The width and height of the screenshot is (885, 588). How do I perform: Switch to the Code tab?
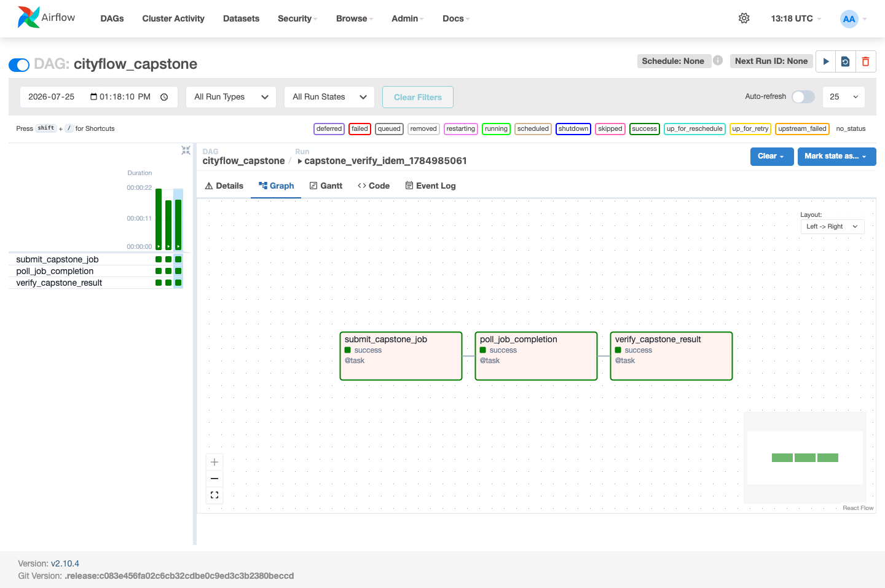coord(374,186)
